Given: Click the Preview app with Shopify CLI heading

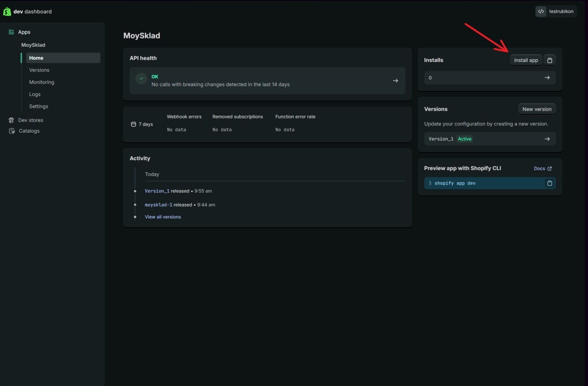Looking at the screenshot, I should pos(463,168).
